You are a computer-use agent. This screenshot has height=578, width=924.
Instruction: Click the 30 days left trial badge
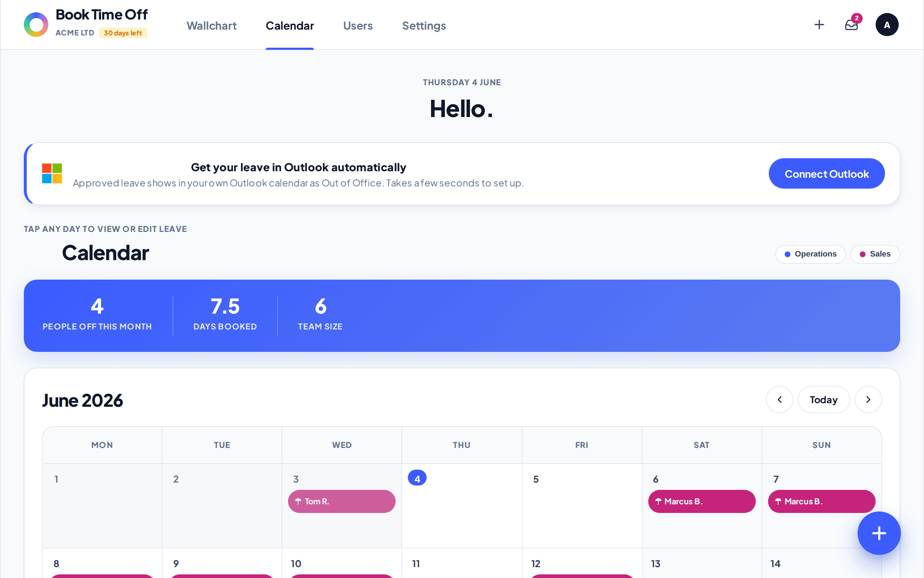click(123, 33)
